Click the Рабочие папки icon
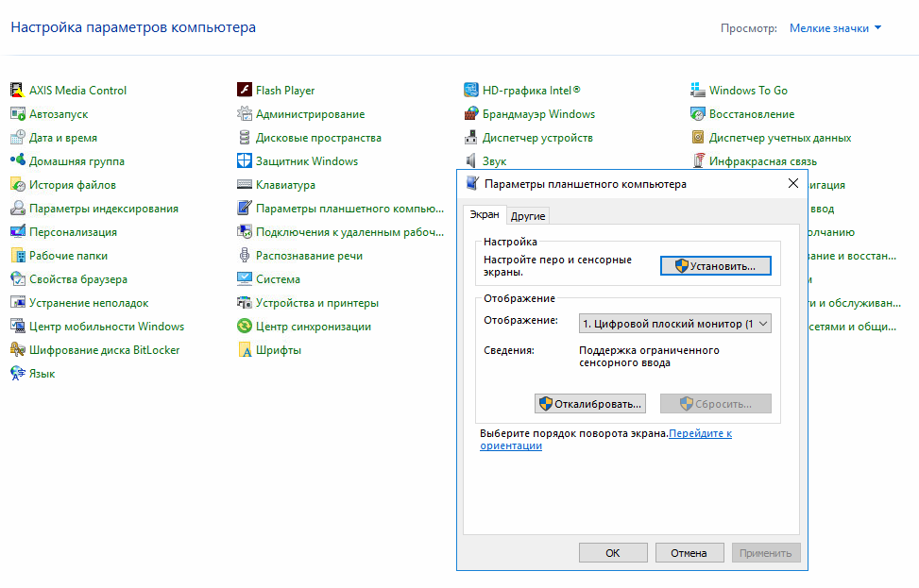The image size is (919, 588). (x=17, y=256)
